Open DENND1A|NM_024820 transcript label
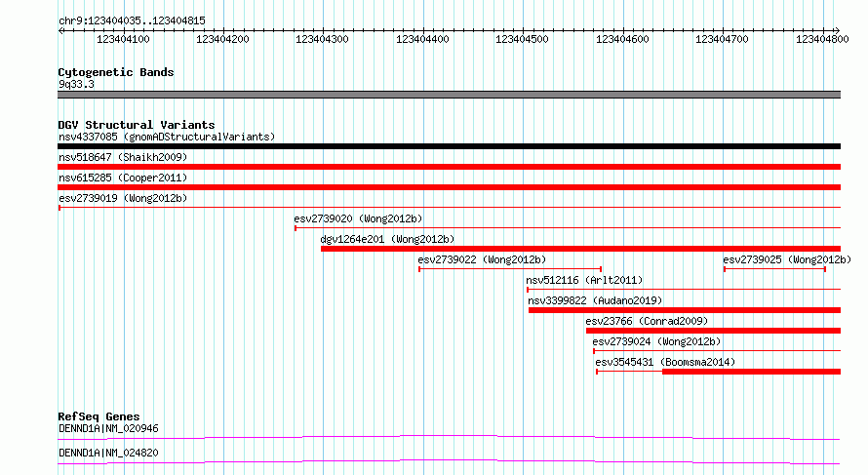Screen dimensions: 868x475 pyautogui.click(x=108, y=453)
